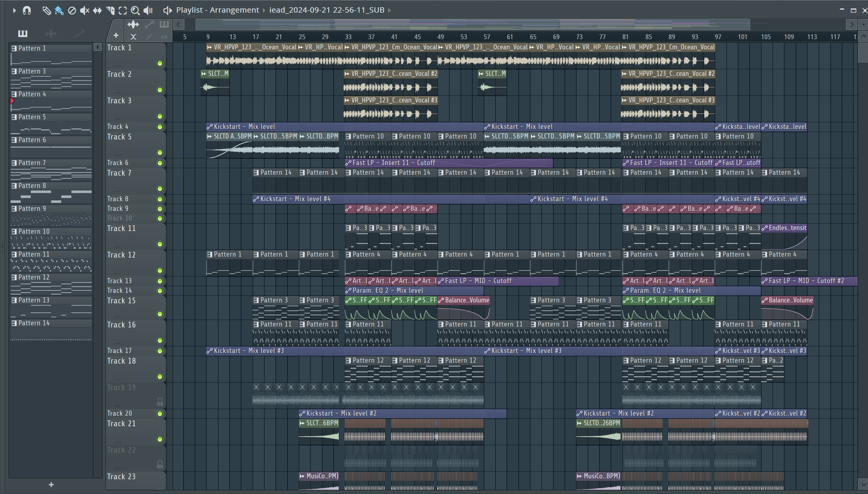Select the Mute tool

84,11
